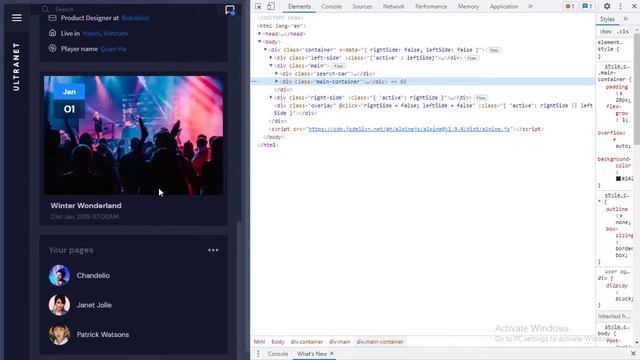Image resolution: width=640 pixels, height=360 pixels.
Task: Click the div.main-container breadcrumb
Action: (x=380, y=342)
